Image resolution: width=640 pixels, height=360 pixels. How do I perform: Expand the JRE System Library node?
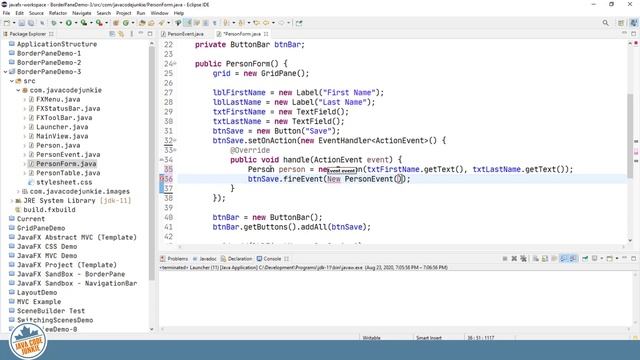12,201
